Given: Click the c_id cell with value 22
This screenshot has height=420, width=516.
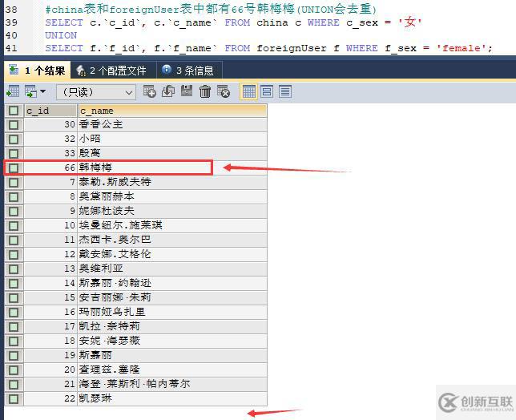Looking at the screenshot, I should [x=50, y=399].
